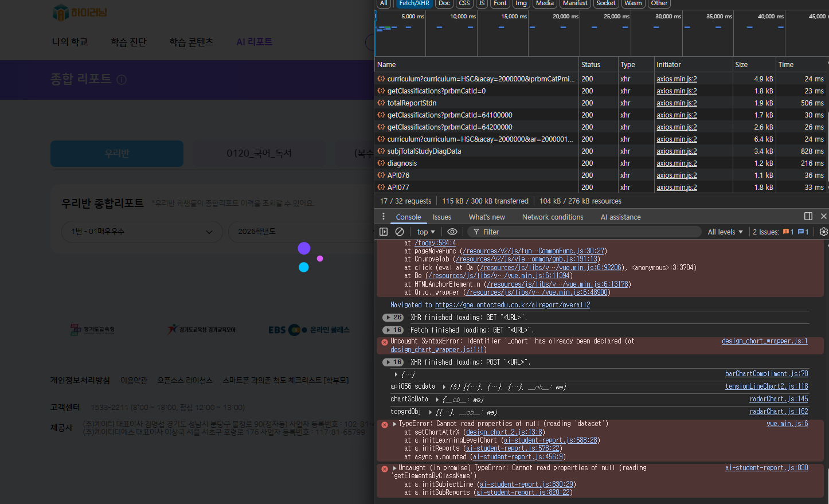Enable the Img request type filter
The height and width of the screenshot is (504, 829).
pos(521,3)
